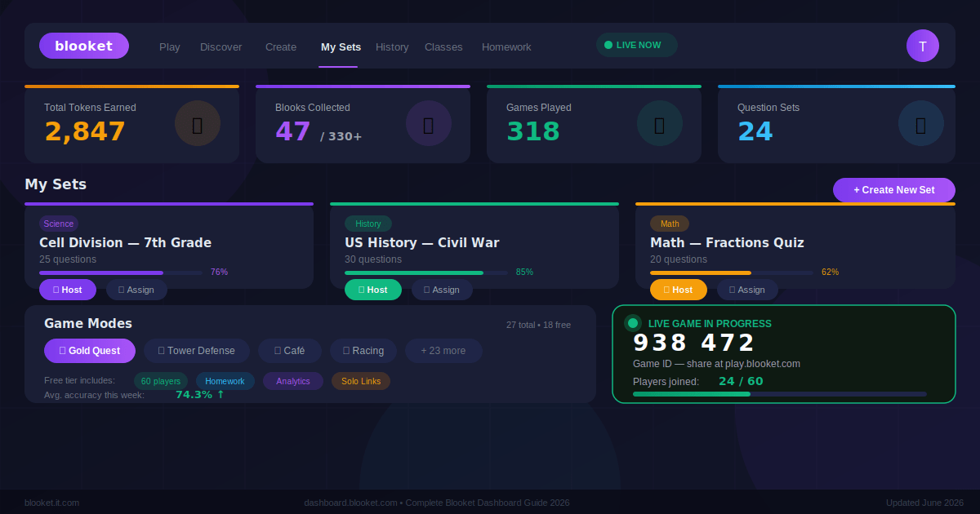Click Updated June 2026 footer text
The width and height of the screenshot is (980, 514).
(x=924, y=503)
